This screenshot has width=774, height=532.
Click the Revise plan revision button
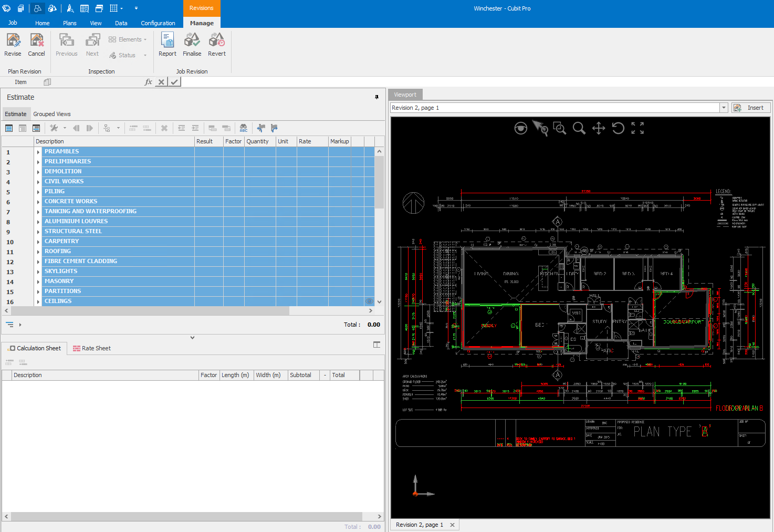pos(13,45)
